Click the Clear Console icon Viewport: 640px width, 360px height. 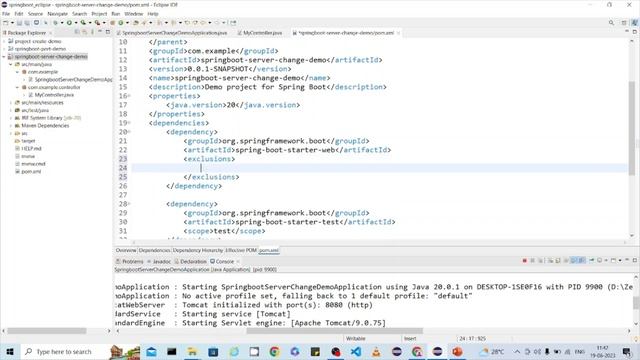tap(550, 261)
